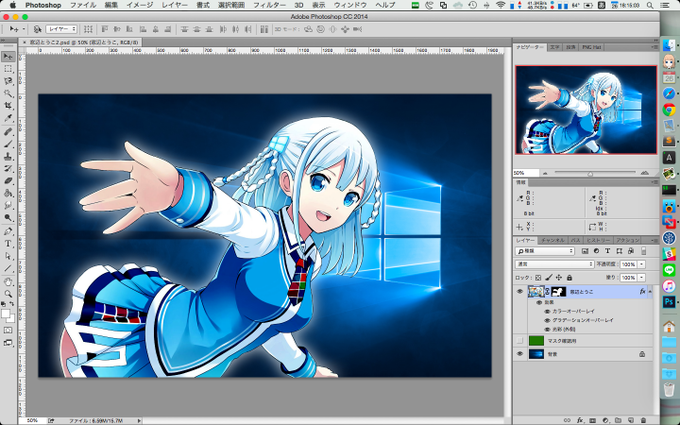Collapse layer effects list arrow
The height and width of the screenshot is (425, 680).
pyautogui.click(x=650, y=291)
